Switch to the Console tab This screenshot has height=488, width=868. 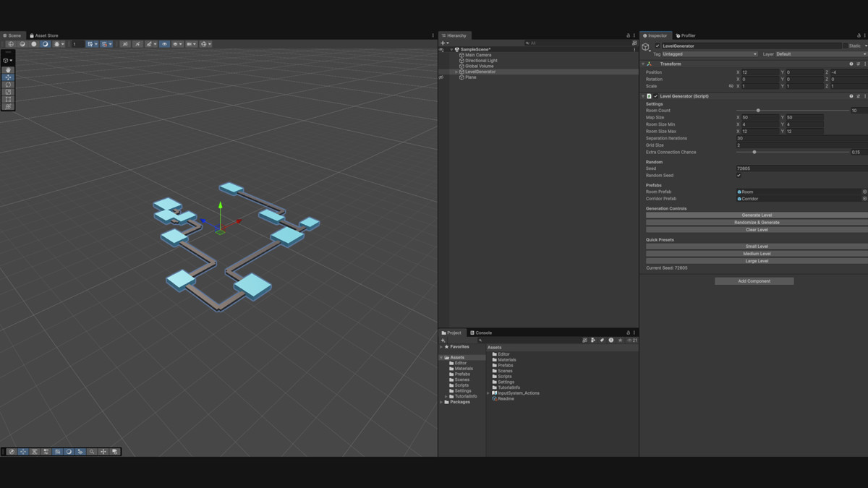pos(481,333)
